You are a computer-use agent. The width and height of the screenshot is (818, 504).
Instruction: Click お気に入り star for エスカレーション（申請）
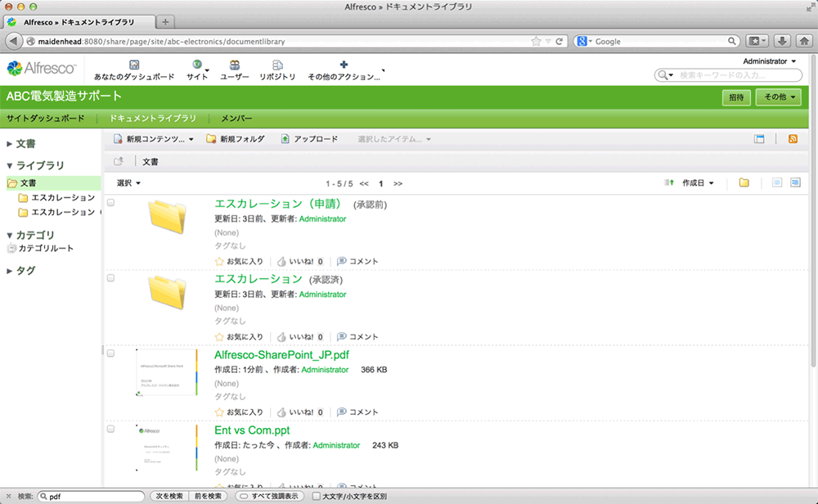[x=219, y=261]
